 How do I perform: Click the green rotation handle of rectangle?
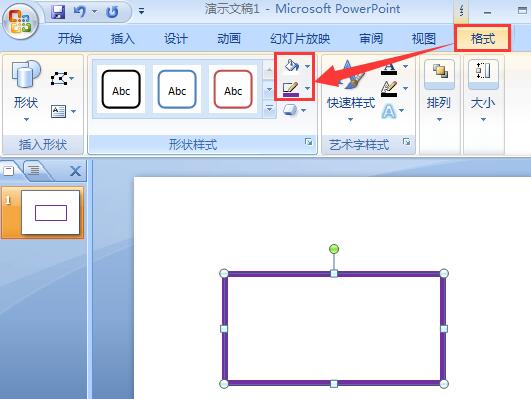pyautogui.click(x=334, y=249)
